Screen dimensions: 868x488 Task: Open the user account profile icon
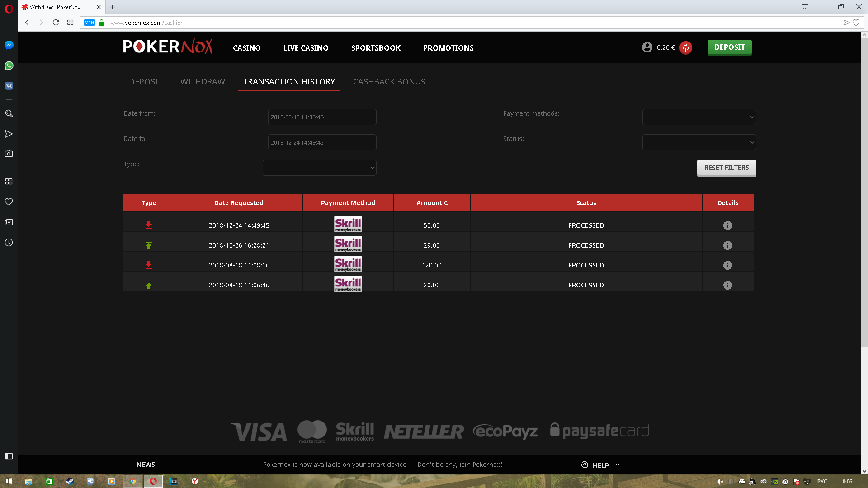click(647, 47)
